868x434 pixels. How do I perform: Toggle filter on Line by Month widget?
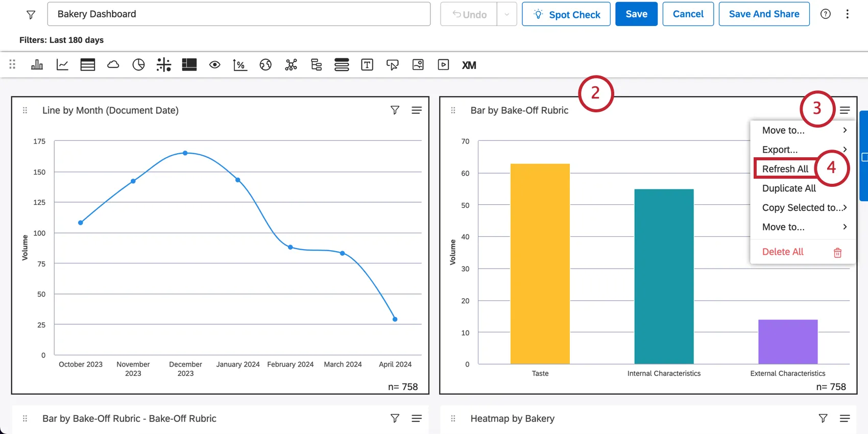(395, 110)
